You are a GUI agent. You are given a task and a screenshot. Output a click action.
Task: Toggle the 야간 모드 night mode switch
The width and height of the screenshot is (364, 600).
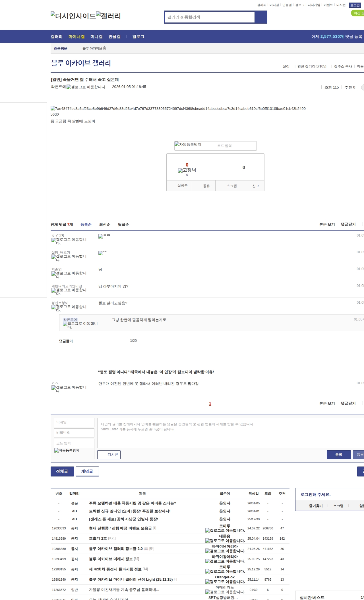(358, 13)
